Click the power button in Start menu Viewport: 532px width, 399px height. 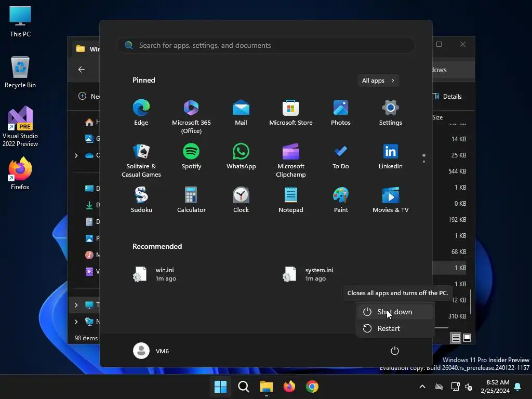point(395,351)
